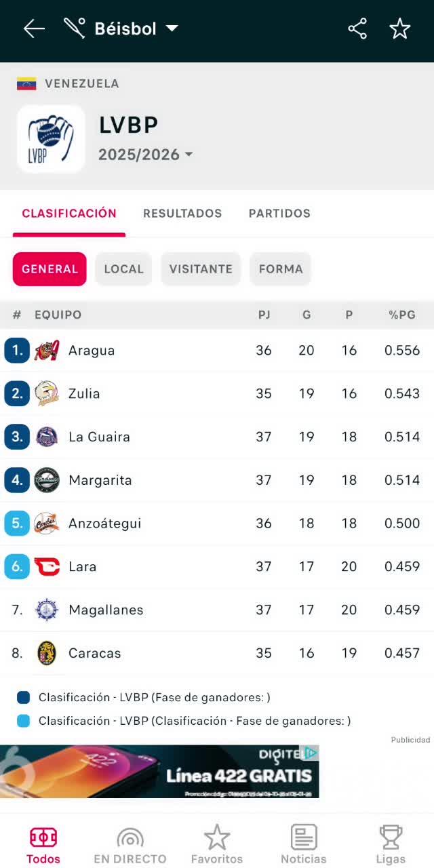Switch to LOCAL standings filter
The image size is (434, 868).
point(123,269)
